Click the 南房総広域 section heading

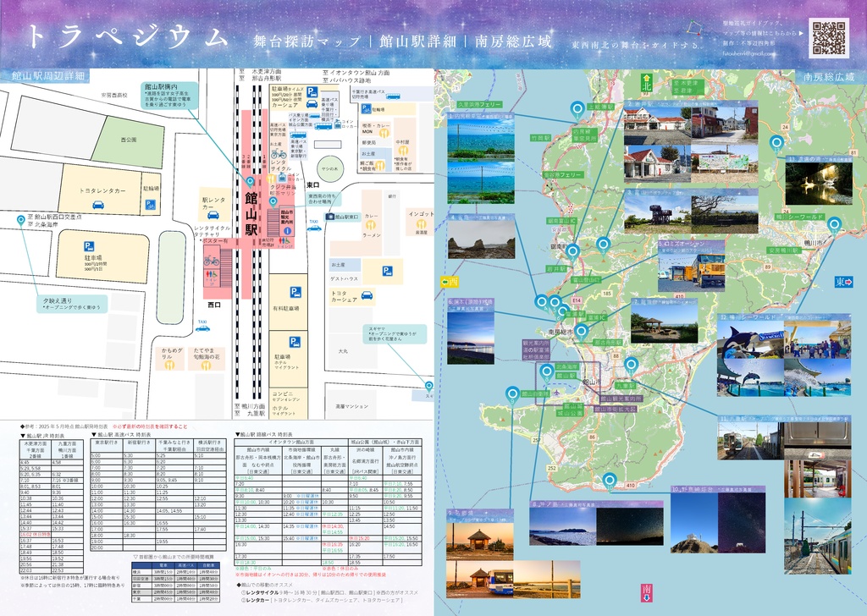click(x=829, y=77)
